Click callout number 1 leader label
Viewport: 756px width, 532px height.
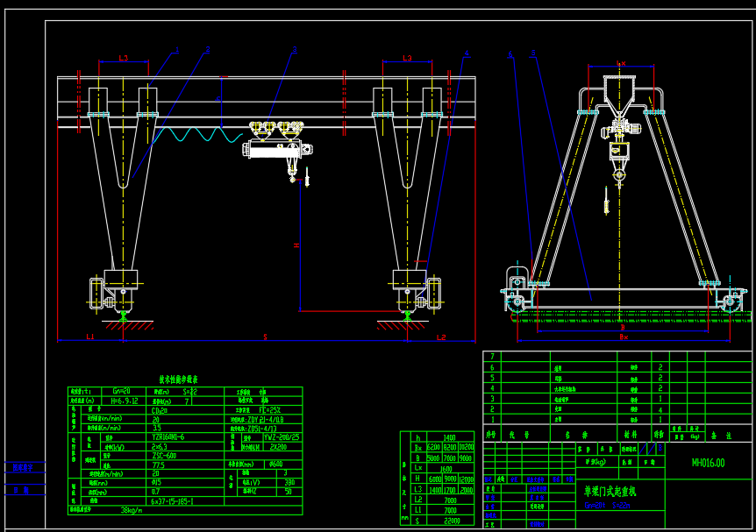pos(177,50)
